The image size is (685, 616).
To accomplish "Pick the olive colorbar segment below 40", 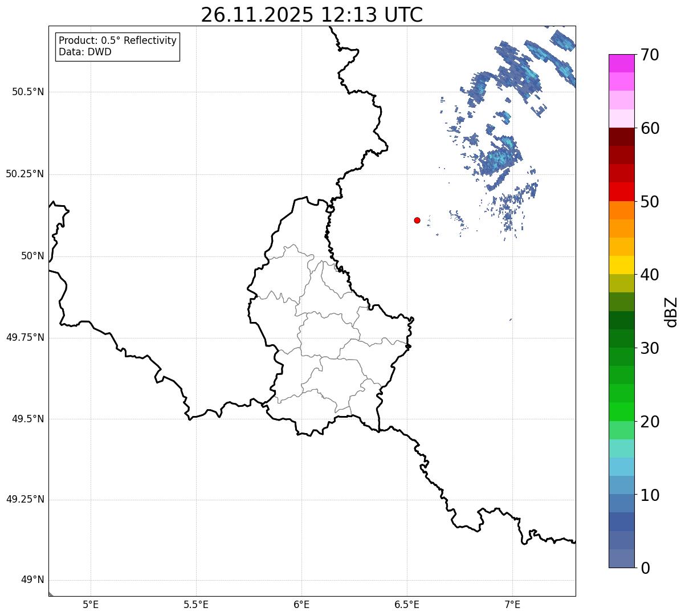I will pos(621,283).
